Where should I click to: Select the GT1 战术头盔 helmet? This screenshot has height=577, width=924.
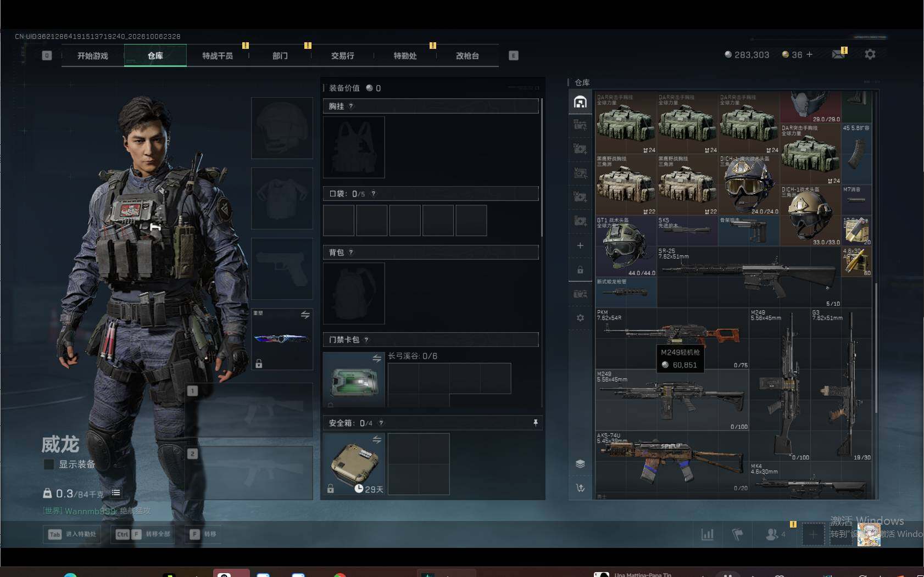(x=626, y=247)
